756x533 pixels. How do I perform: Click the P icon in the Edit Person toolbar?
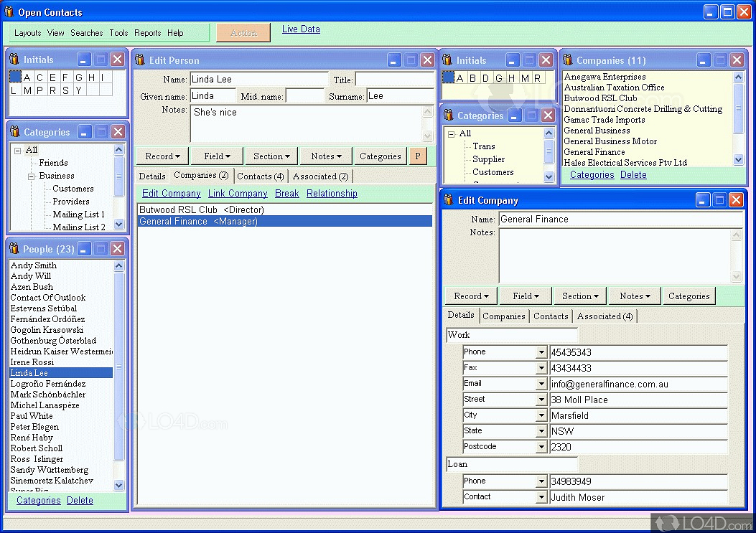click(x=418, y=156)
